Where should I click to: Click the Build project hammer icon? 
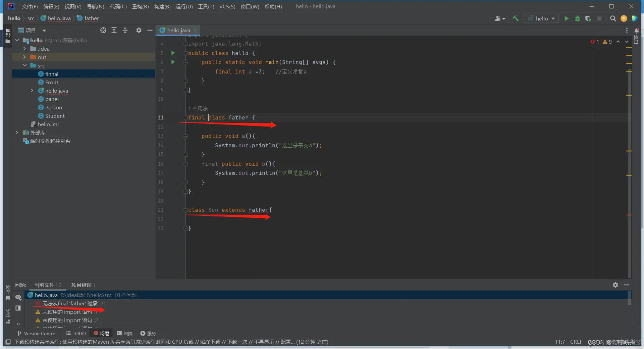coord(516,18)
